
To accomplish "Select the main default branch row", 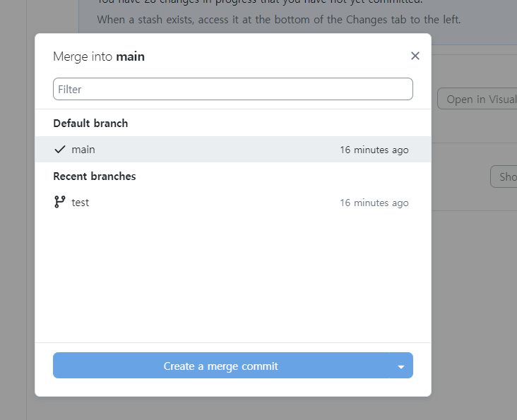I will point(233,150).
